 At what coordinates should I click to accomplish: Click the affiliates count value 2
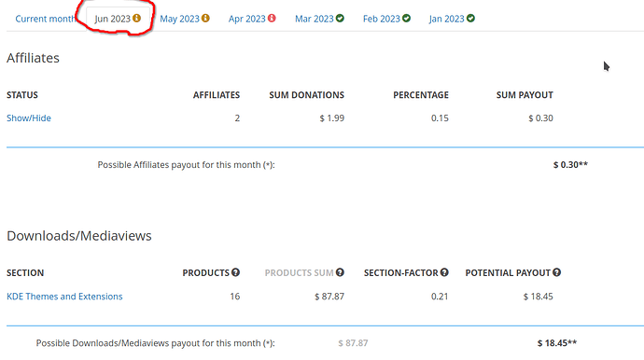pos(237,118)
